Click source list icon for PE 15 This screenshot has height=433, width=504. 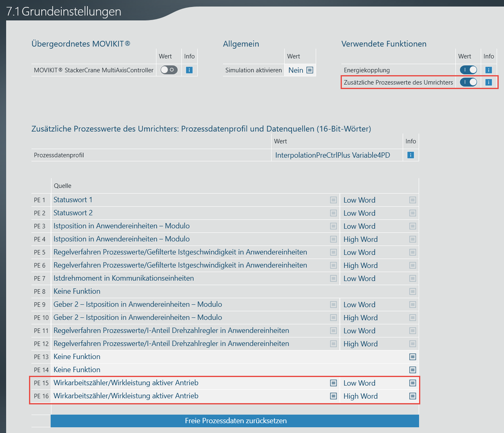pyautogui.click(x=333, y=382)
